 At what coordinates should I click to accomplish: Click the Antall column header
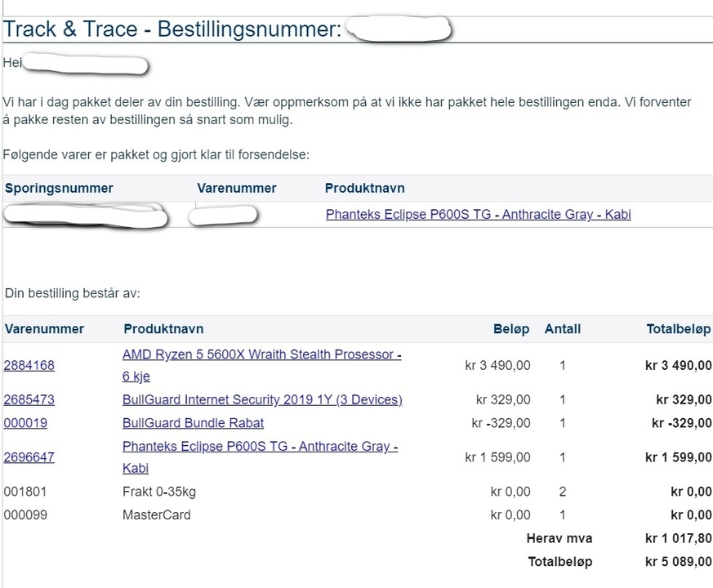(x=563, y=329)
